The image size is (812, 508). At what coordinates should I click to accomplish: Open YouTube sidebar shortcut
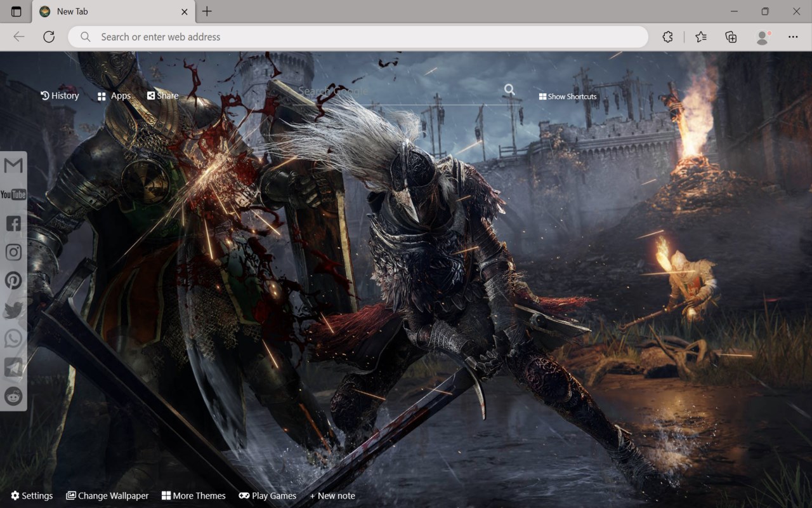[13, 194]
